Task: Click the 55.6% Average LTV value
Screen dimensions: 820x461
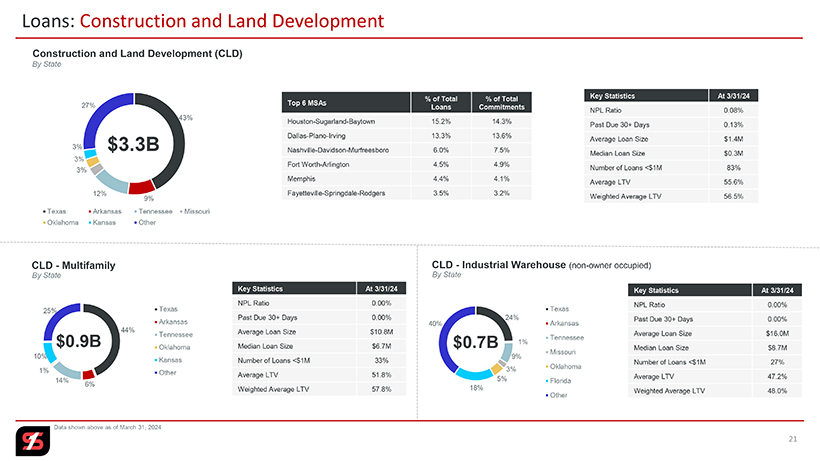Action: tap(733, 182)
